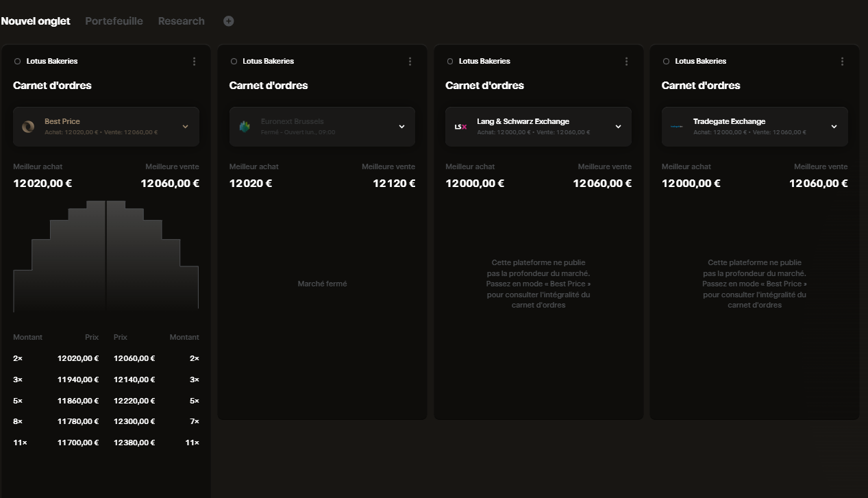Click Lang & Schwarz best buy 12 000,00 €
Viewport: 868px width, 498px height.
coord(475,184)
